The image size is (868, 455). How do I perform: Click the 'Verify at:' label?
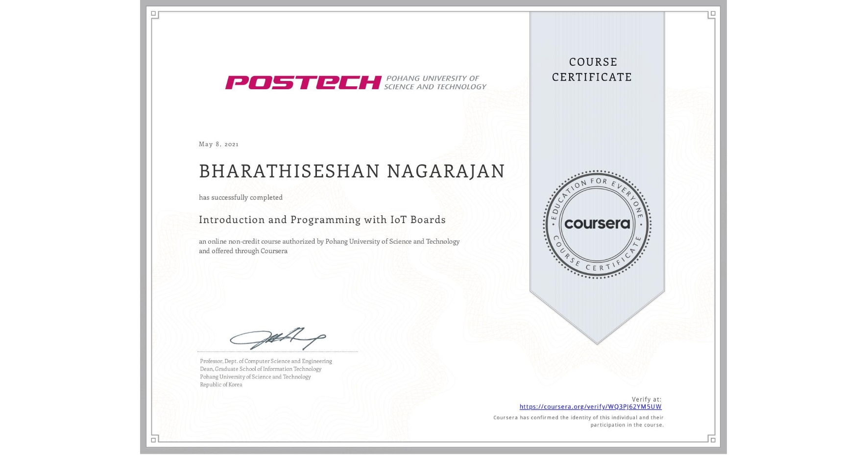pyautogui.click(x=647, y=399)
